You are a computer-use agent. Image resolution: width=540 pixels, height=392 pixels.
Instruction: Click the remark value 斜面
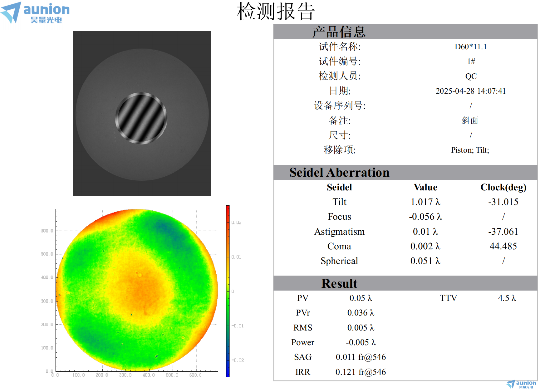tap(470, 120)
